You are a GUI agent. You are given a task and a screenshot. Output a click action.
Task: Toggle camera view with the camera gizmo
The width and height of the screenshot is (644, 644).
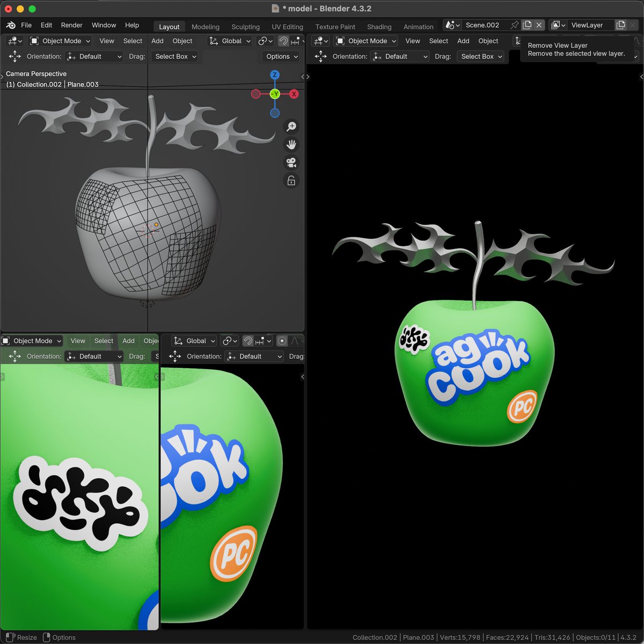click(x=291, y=163)
